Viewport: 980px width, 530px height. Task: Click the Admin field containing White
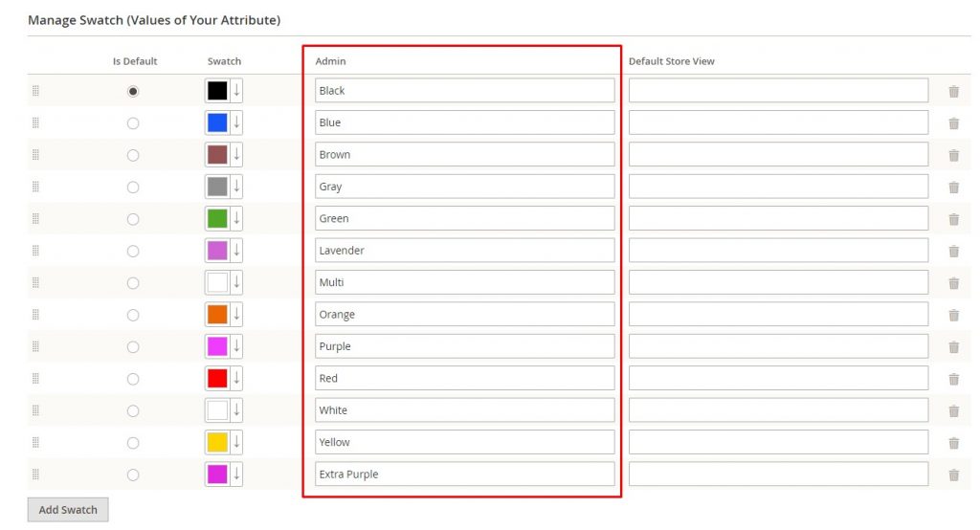(464, 410)
